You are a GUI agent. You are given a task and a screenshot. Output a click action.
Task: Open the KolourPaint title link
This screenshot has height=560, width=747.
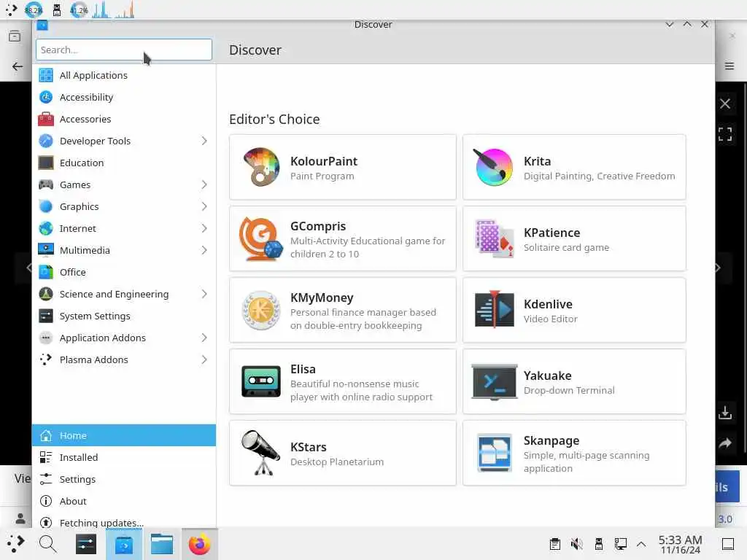tap(323, 161)
